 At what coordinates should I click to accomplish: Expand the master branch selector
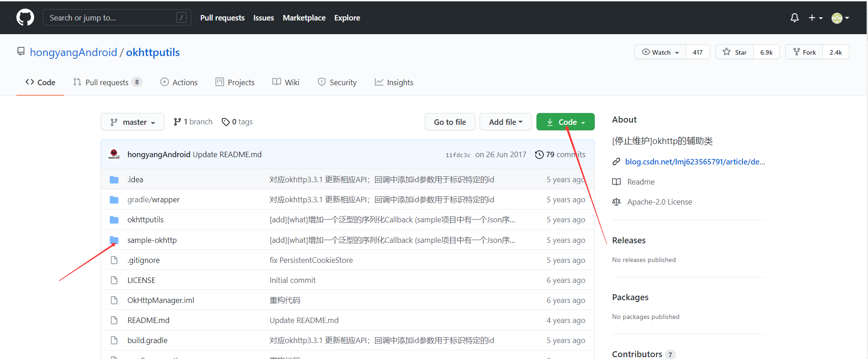133,122
